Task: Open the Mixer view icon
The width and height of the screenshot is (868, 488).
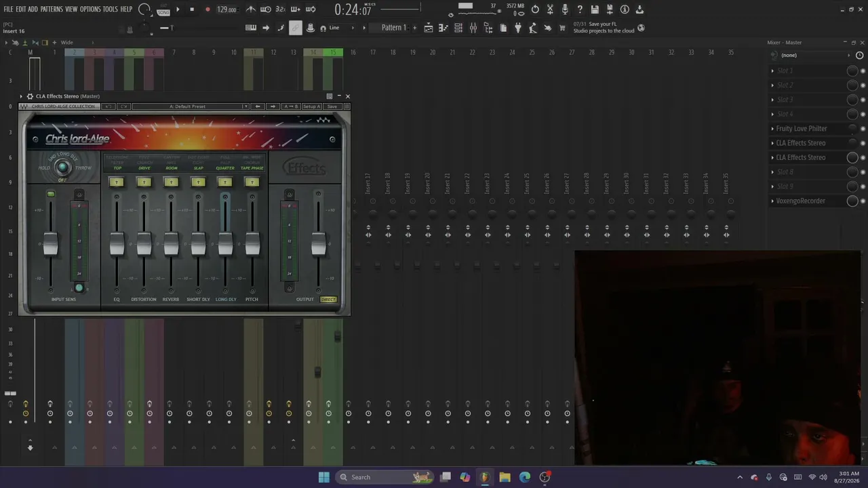Action: coord(473,28)
